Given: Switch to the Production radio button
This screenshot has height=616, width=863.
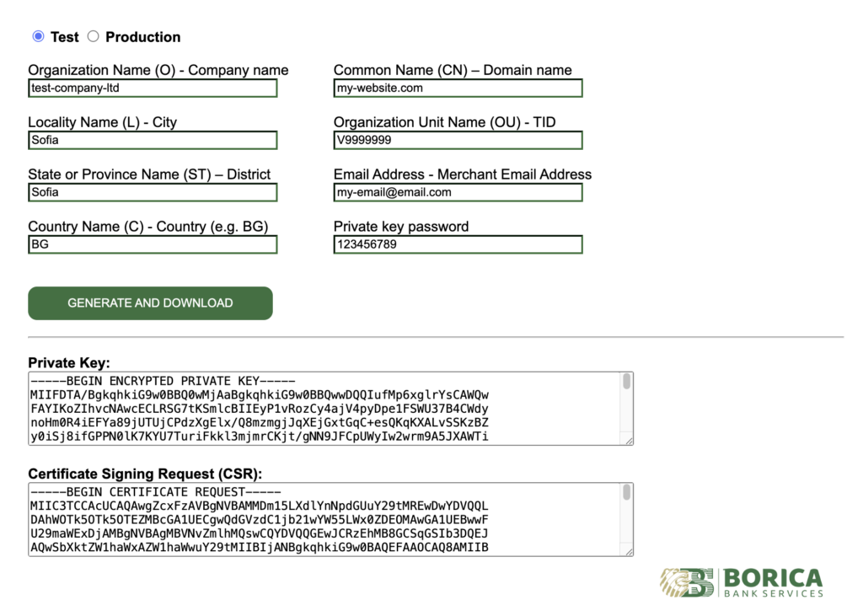Looking at the screenshot, I should pyautogui.click(x=93, y=36).
